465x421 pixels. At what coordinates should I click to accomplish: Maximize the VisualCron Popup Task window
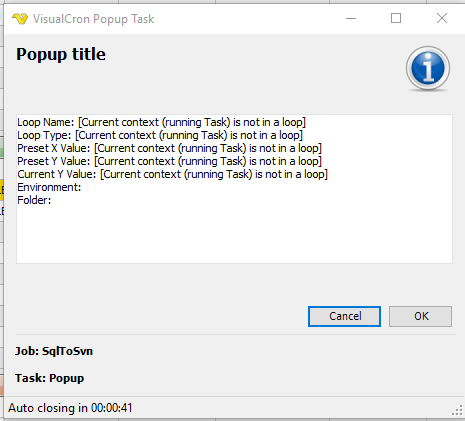click(x=396, y=18)
